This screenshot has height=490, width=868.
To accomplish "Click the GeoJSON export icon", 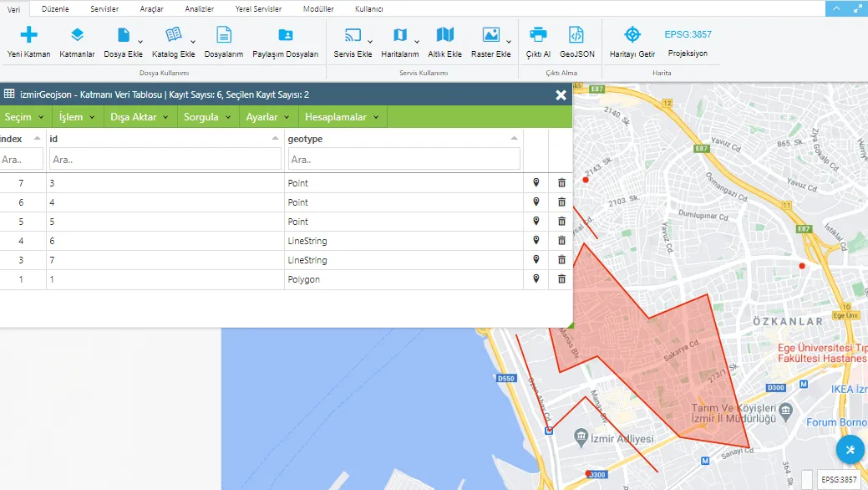I will (x=576, y=35).
